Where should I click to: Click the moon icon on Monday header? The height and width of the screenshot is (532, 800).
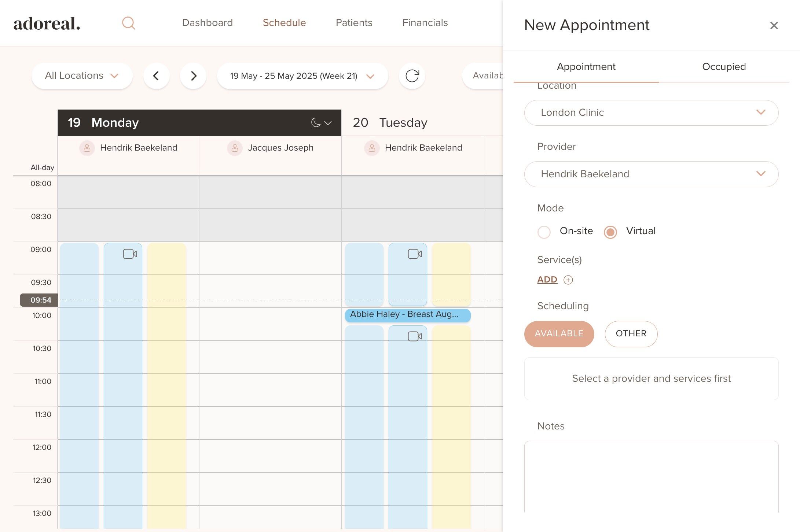coord(316,123)
